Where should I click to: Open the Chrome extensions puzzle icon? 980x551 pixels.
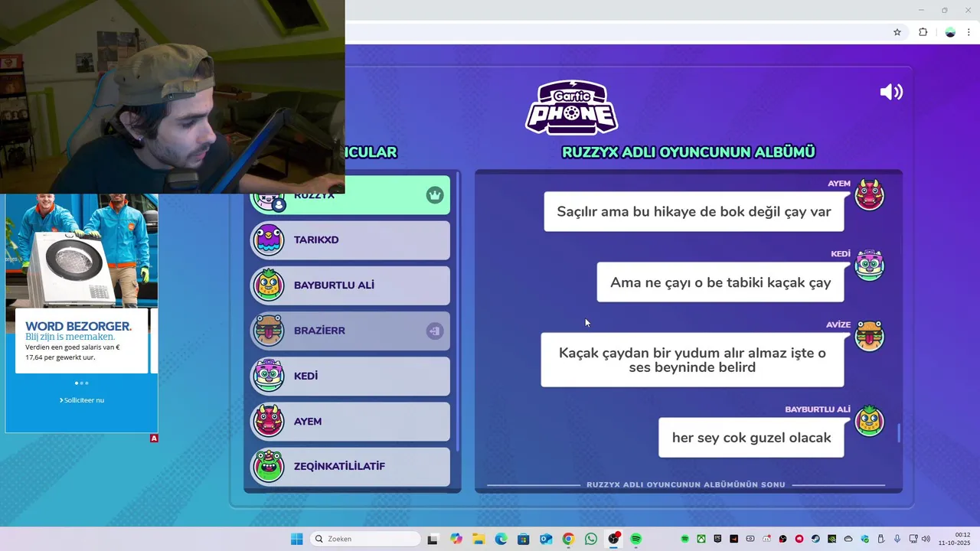(923, 32)
